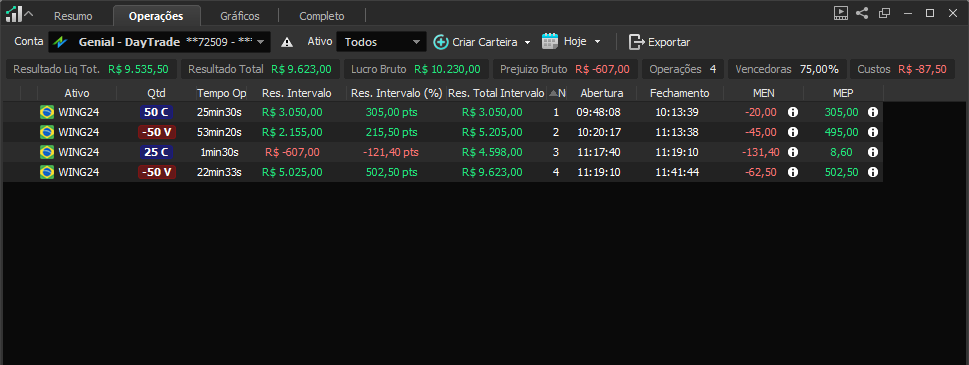This screenshot has width=969, height=365.
Task: Click the info icon next to MEP 8,60
Action: (873, 152)
